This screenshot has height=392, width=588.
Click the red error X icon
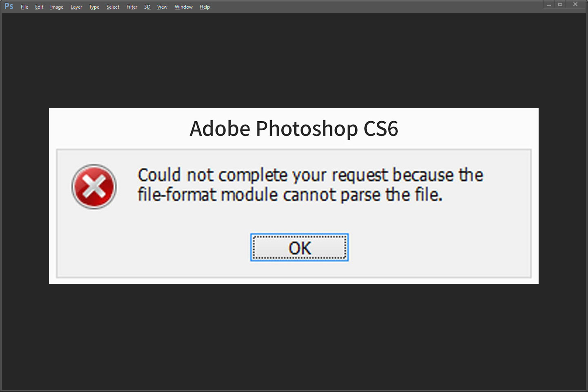[94, 187]
